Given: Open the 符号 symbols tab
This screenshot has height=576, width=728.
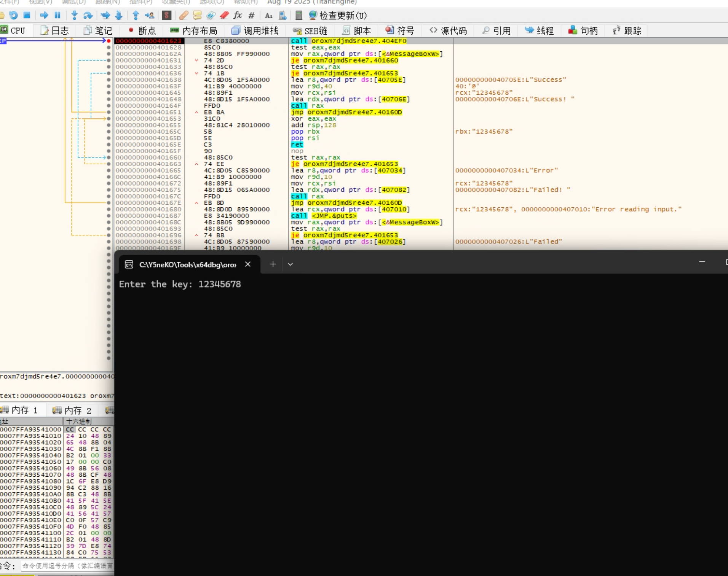Looking at the screenshot, I should point(400,30).
